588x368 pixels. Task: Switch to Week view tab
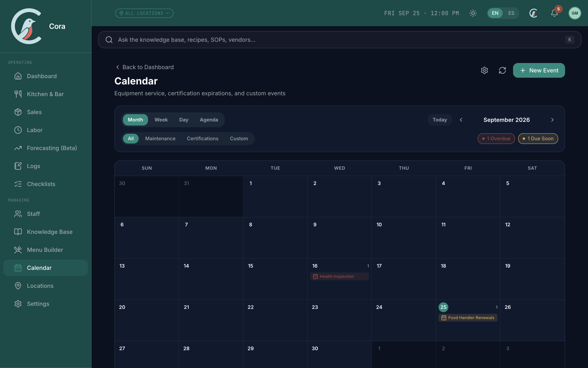pyautogui.click(x=161, y=120)
